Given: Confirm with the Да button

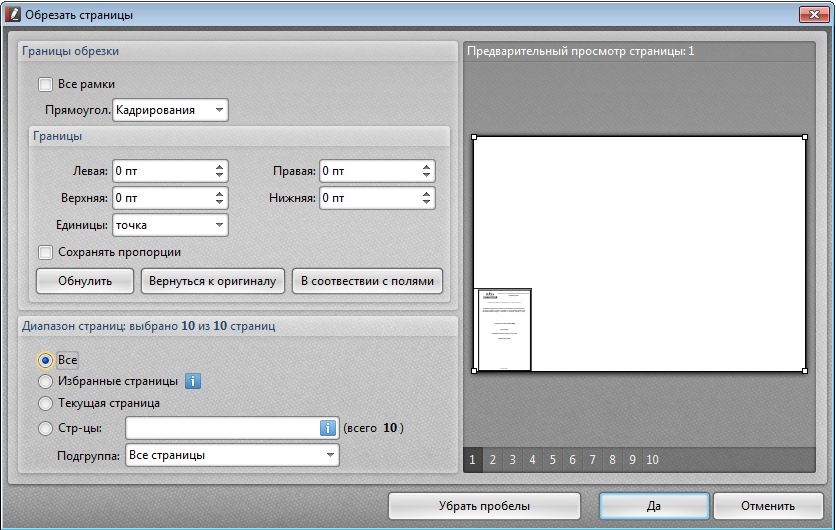Looking at the screenshot, I should point(654,506).
